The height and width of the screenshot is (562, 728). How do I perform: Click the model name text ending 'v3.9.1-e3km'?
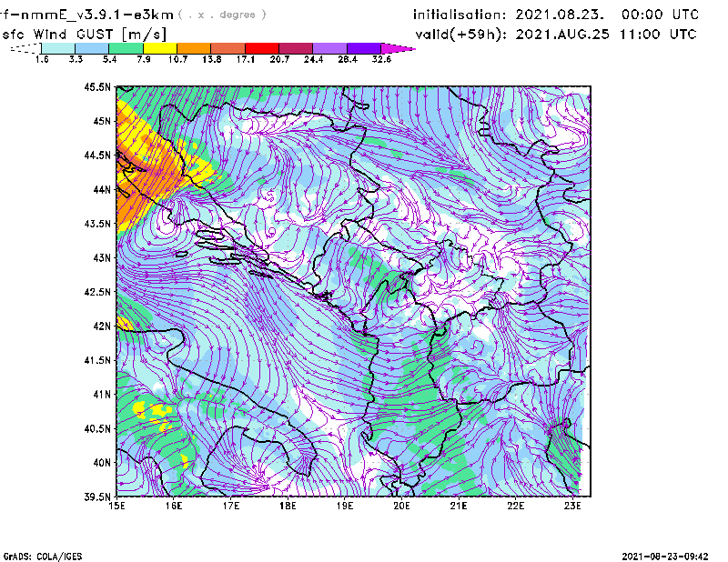86,15
